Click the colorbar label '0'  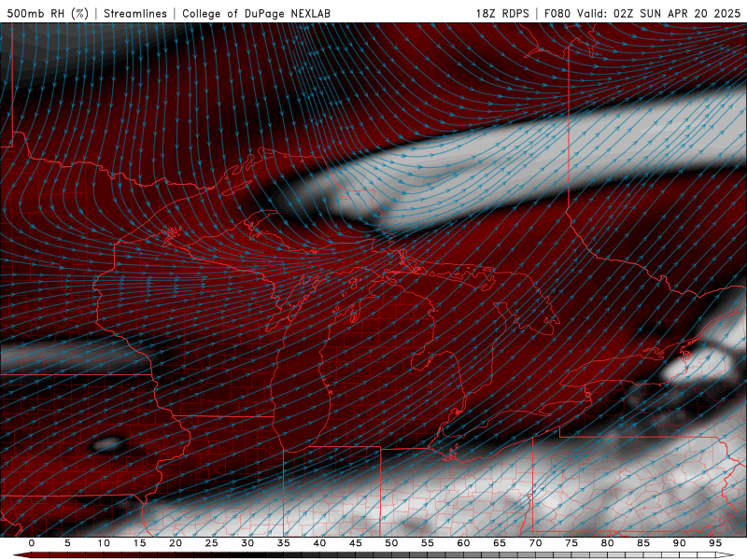(x=32, y=543)
